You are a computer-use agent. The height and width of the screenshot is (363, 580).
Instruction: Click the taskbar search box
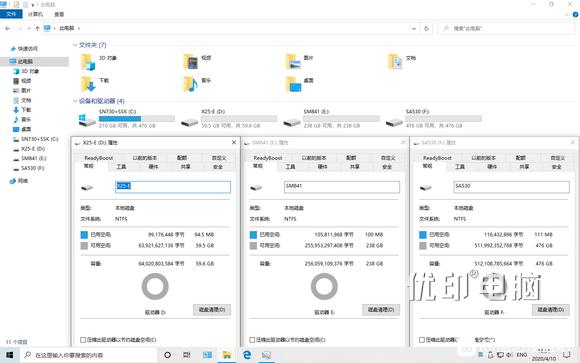pos(89,355)
